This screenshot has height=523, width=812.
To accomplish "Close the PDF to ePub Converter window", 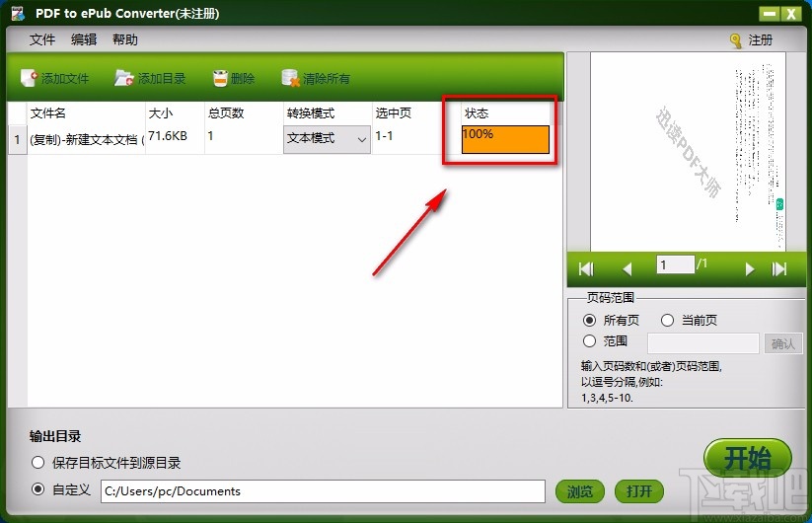I will [x=791, y=14].
